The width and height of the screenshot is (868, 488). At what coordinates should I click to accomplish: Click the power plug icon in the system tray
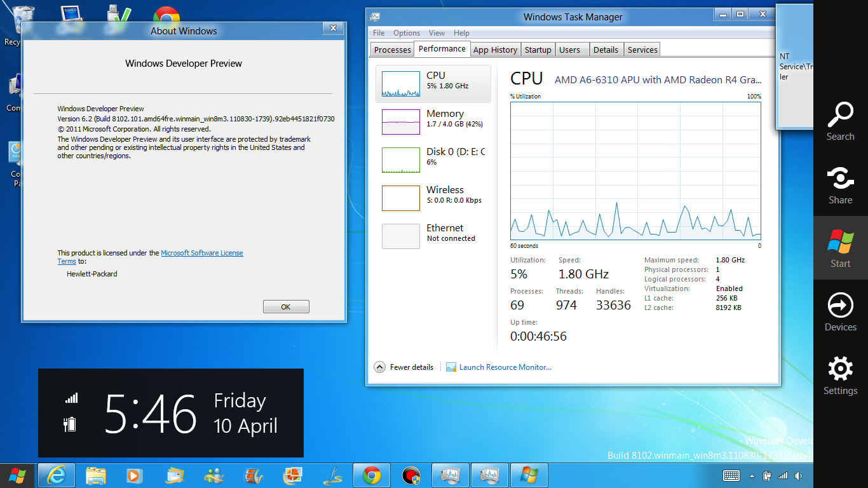pos(767,475)
